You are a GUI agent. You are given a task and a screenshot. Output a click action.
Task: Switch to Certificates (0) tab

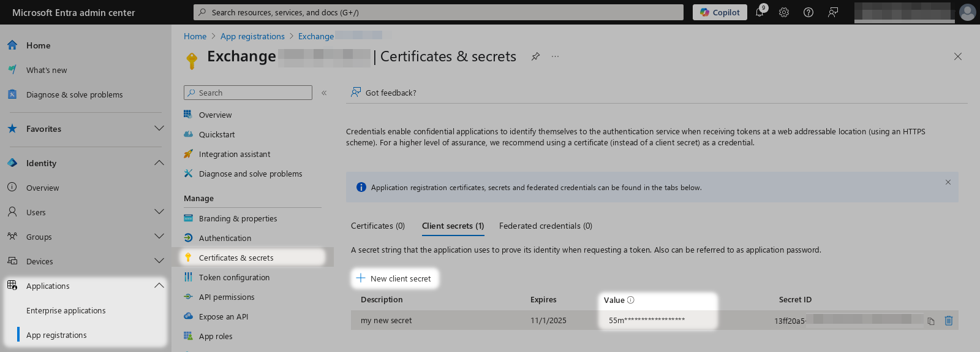(x=378, y=226)
